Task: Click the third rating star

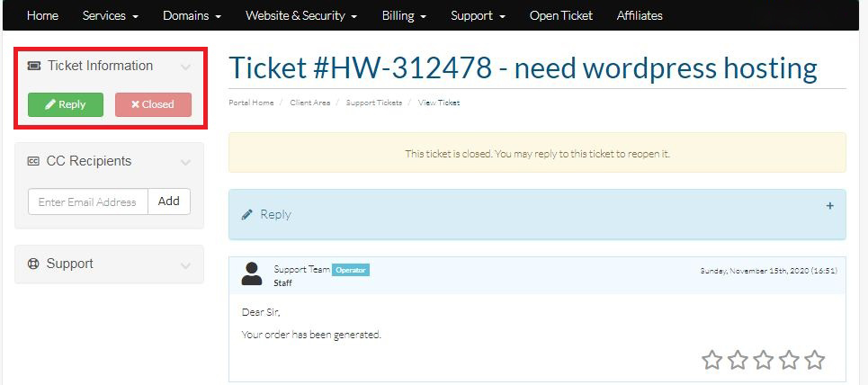Action: (763, 360)
